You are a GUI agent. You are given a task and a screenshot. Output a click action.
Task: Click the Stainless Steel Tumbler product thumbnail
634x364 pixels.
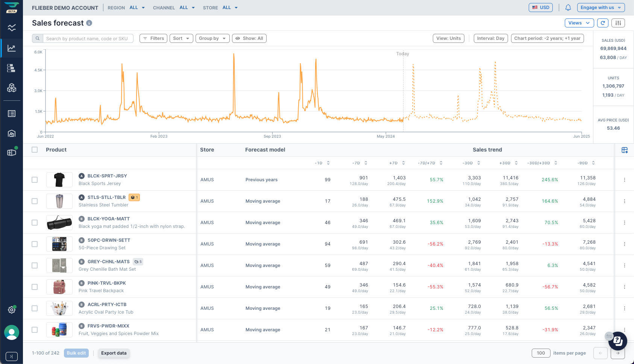(x=59, y=201)
